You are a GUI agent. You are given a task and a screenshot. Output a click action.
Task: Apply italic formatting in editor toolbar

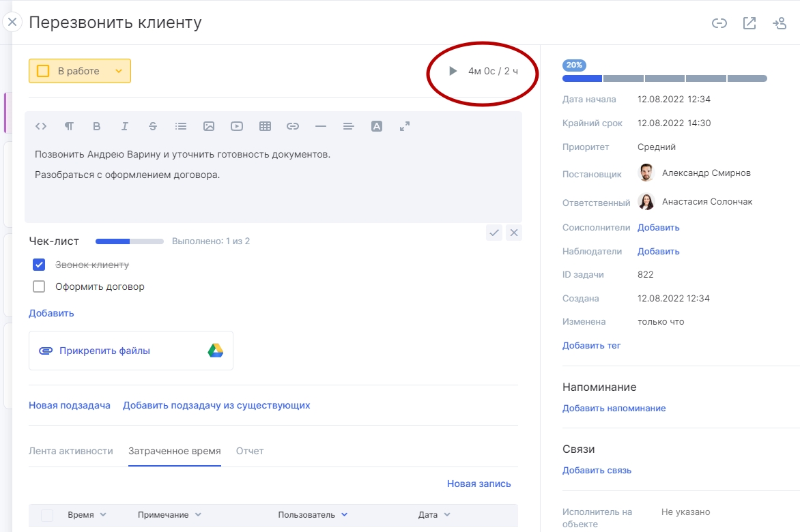tap(125, 126)
